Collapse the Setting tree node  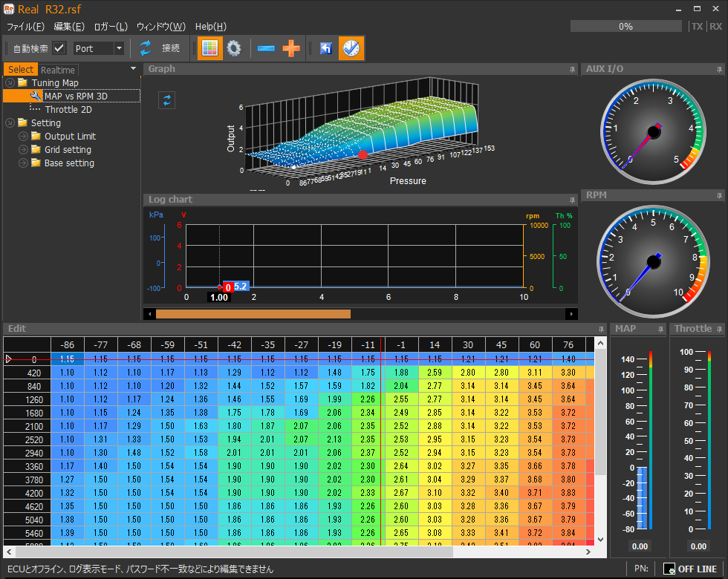coord(10,123)
